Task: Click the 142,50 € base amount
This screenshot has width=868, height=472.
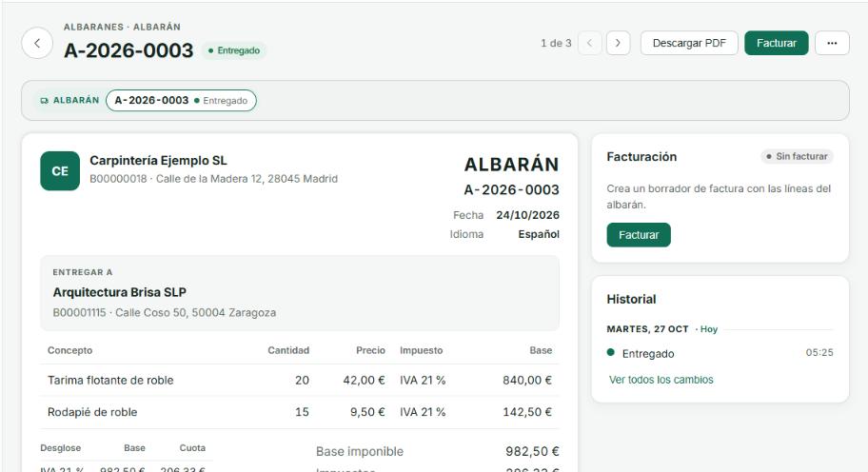Action: pyautogui.click(x=527, y=412)
